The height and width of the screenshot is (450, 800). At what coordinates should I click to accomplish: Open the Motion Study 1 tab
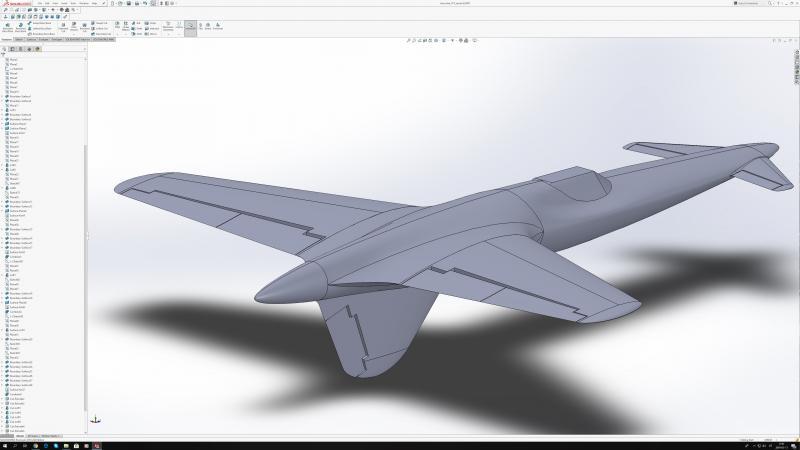coord(50,436)
